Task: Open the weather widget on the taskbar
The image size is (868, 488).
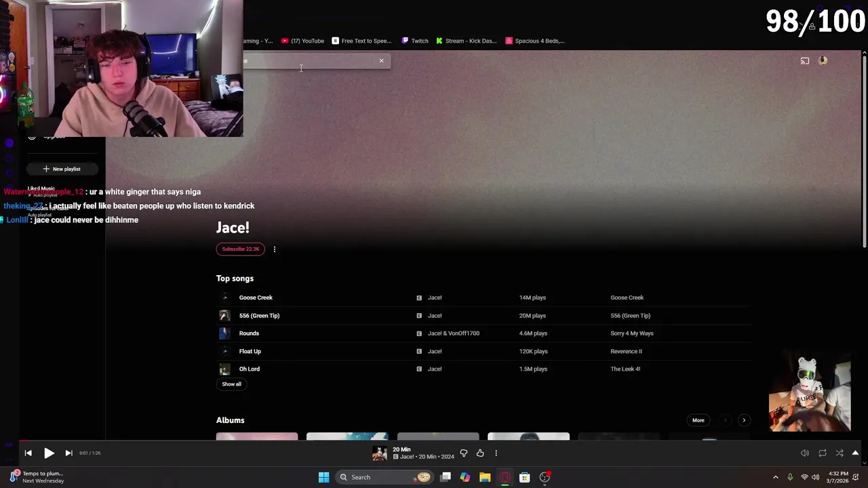Action: (37, 477)
